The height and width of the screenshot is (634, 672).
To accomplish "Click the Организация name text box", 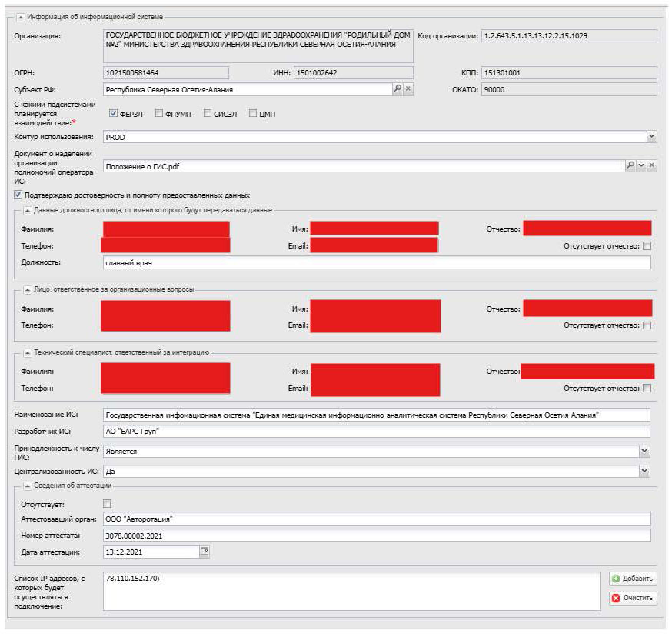I will 258,45.
